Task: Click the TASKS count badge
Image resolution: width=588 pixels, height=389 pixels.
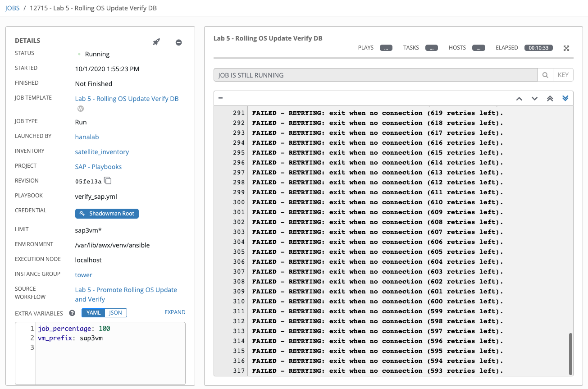Action: pyautogui.click(x=432, y=48)
